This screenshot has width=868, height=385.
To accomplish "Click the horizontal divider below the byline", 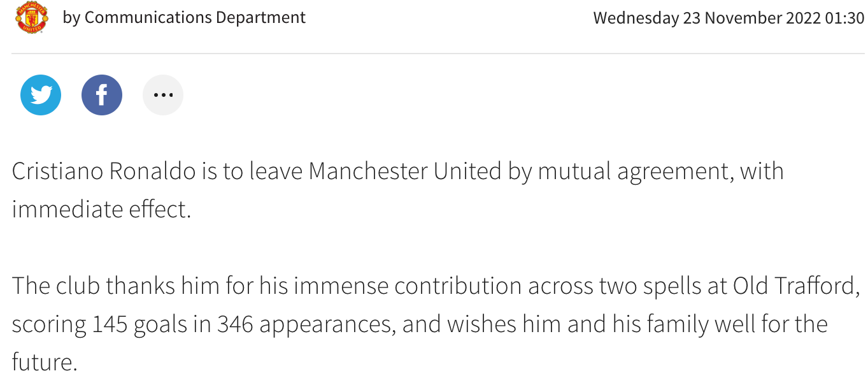I will pyautogui.click(x=438, y=54).
